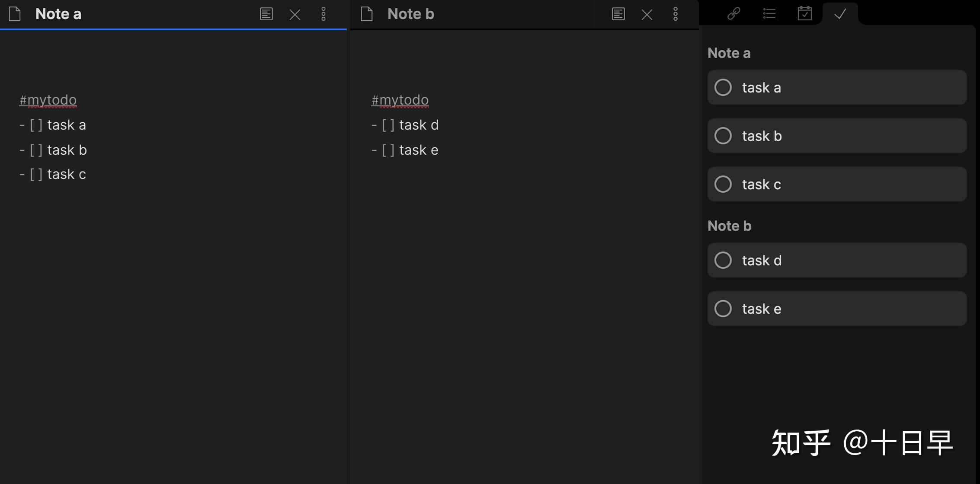Open Note b three-dot menu

tap(676, 14)
